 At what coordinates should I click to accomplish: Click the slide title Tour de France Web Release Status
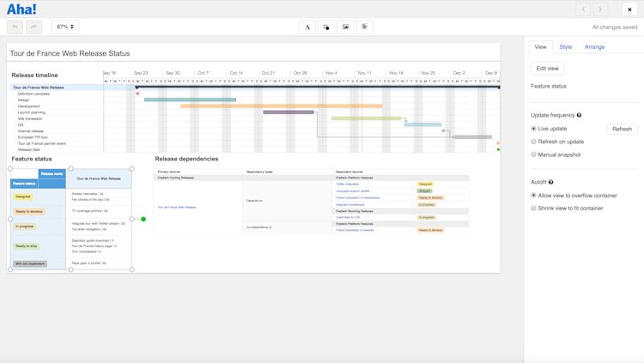70,53
